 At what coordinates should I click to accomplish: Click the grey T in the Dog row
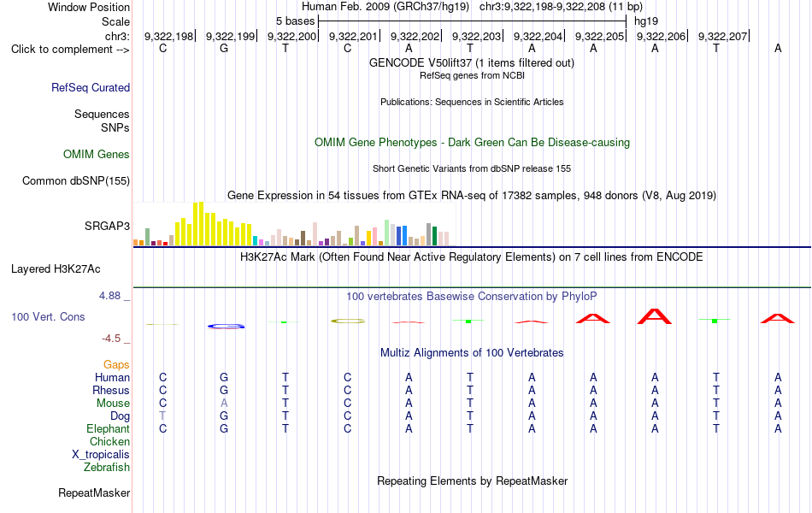[162, 416]
